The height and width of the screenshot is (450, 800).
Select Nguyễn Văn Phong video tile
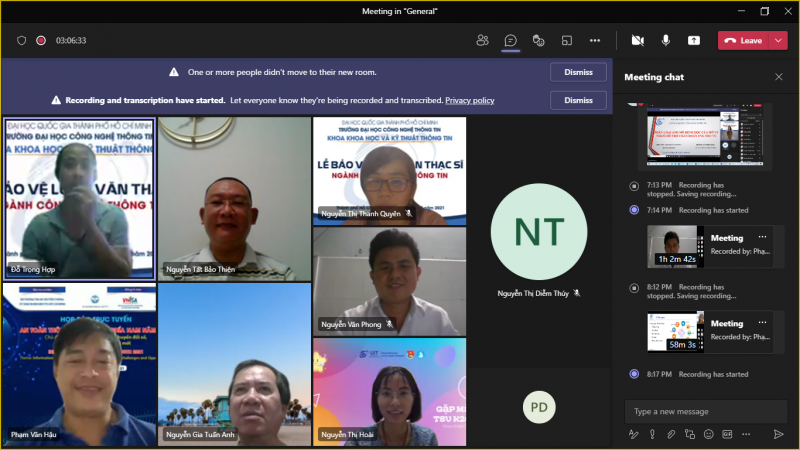click(x=389, y=281)
